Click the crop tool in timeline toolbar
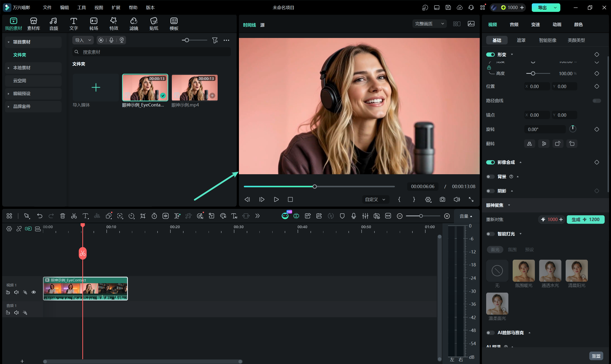 pyautogui.click(x=143, y=216)
